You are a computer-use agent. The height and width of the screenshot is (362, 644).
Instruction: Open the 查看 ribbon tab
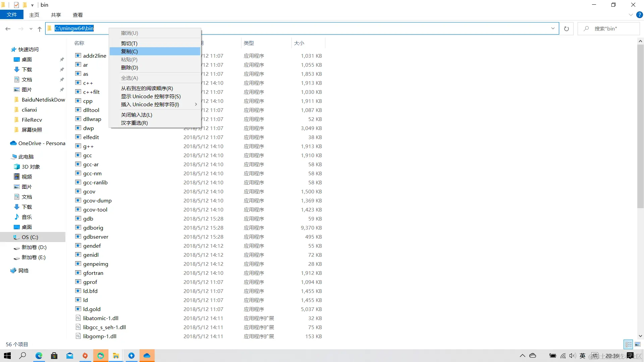(x=77, y=15)
